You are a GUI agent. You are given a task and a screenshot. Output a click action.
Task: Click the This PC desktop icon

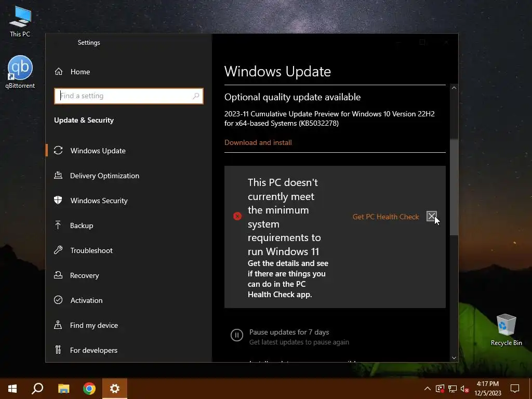[x=20, y=22]
